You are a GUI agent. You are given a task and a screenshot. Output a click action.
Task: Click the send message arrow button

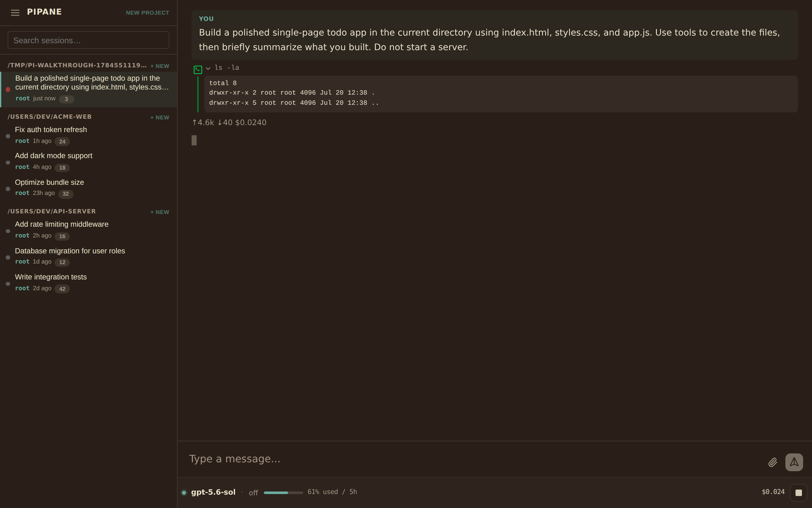pos(794,462)
